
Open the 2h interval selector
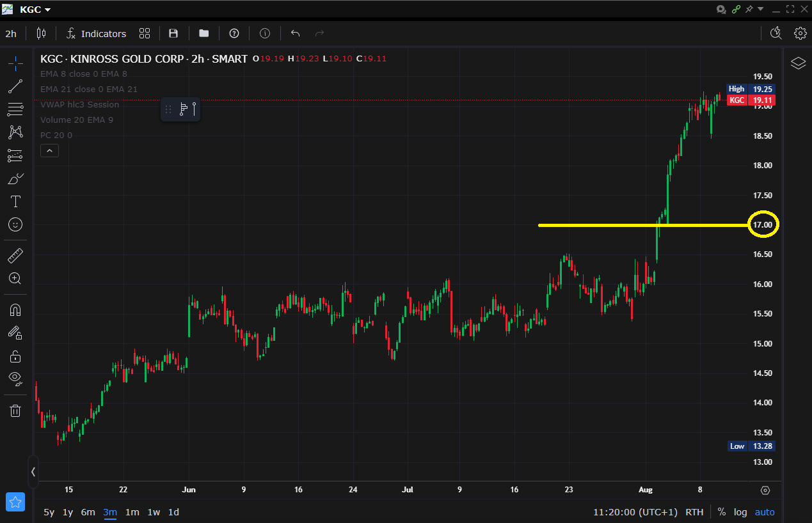pyautogui.click(x=11, y=33)
